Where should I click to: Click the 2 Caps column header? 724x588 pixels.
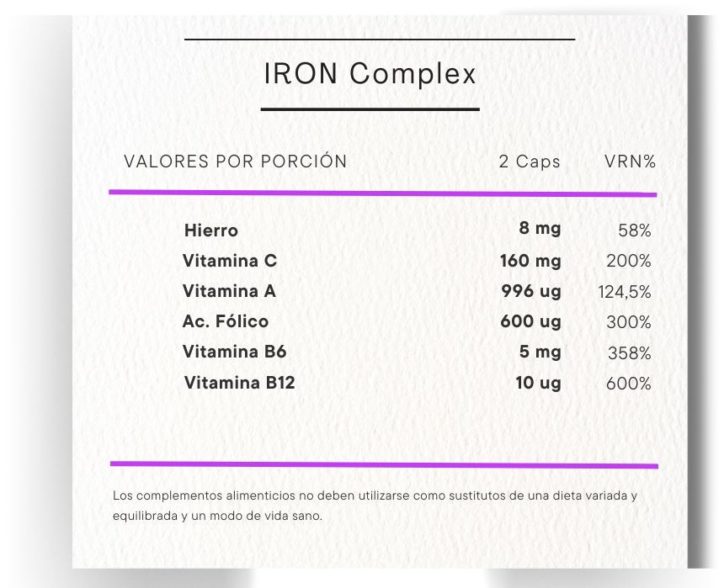click(x=530, y=162)
